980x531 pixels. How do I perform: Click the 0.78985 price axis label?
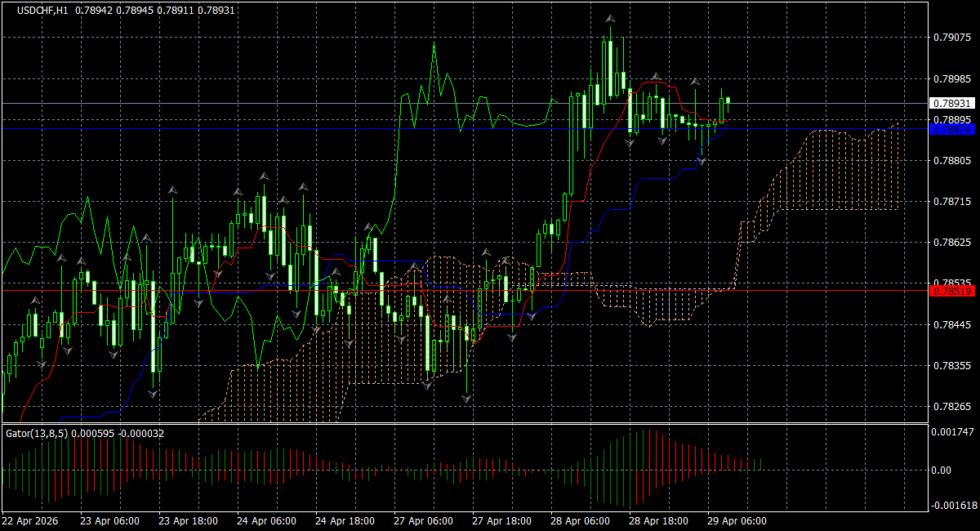click(951, 79)
